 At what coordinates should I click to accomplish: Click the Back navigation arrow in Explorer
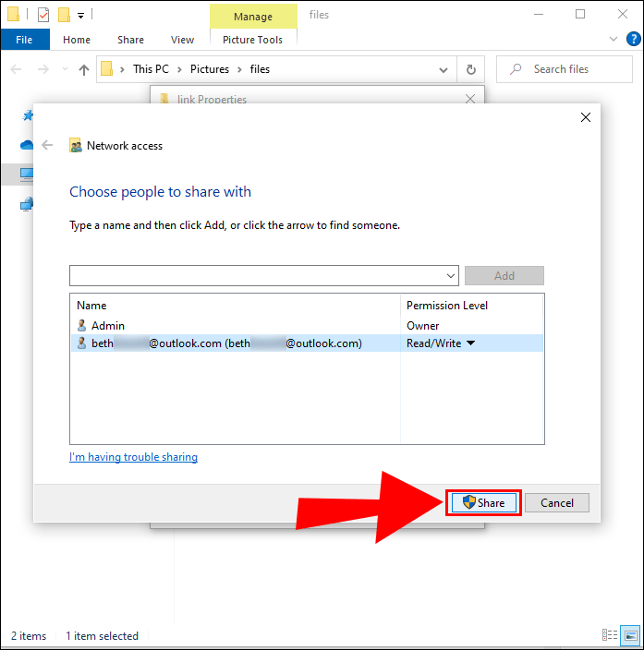16,69
